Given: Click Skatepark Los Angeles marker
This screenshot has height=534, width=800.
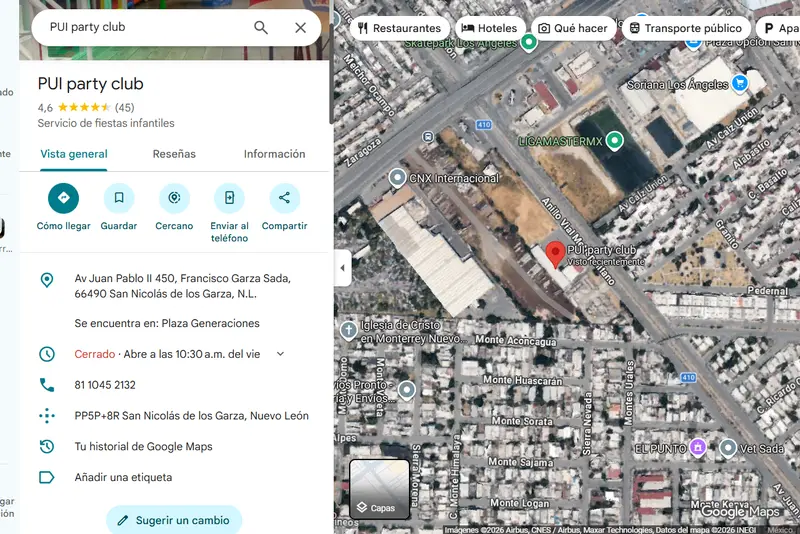Looking at the screenshot, I should coord(529,42).
